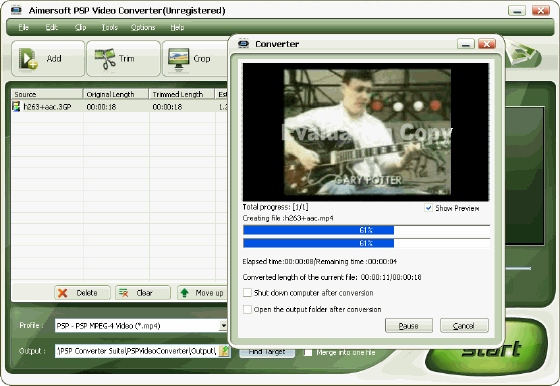The width and height of the screenshot is (560, 386).
Task: Click the Converter dialog title icon
Action: coord(243,44)
